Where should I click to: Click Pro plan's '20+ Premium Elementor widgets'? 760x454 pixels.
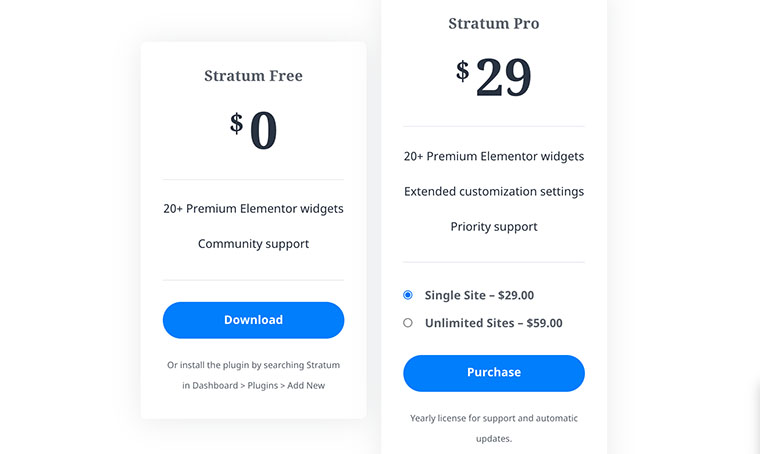pyautogui.click(x=493, y=156)
